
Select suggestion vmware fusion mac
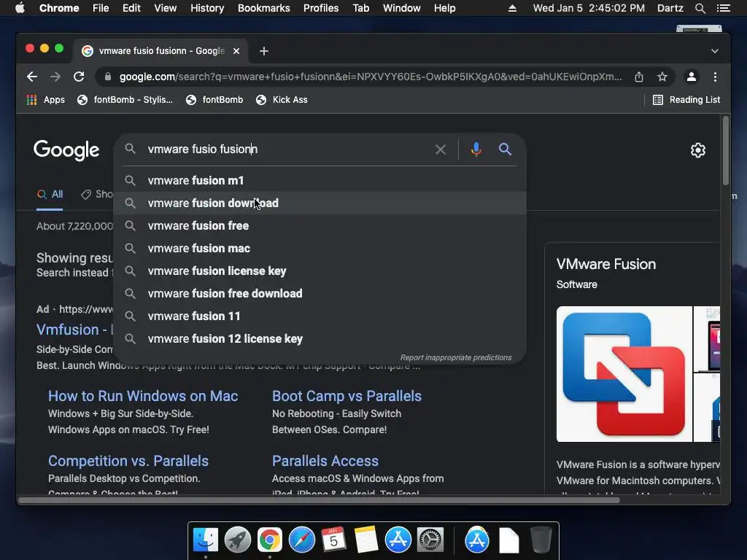(x=320, y=248)
